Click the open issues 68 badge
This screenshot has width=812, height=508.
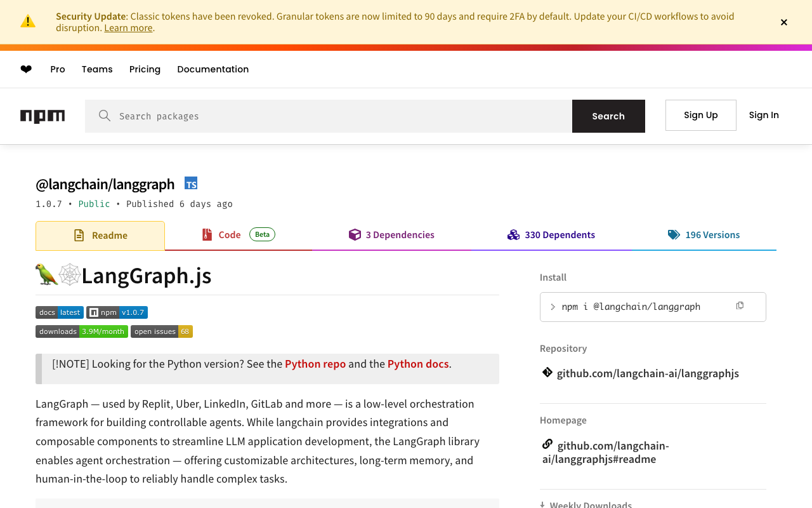[162, 331]
